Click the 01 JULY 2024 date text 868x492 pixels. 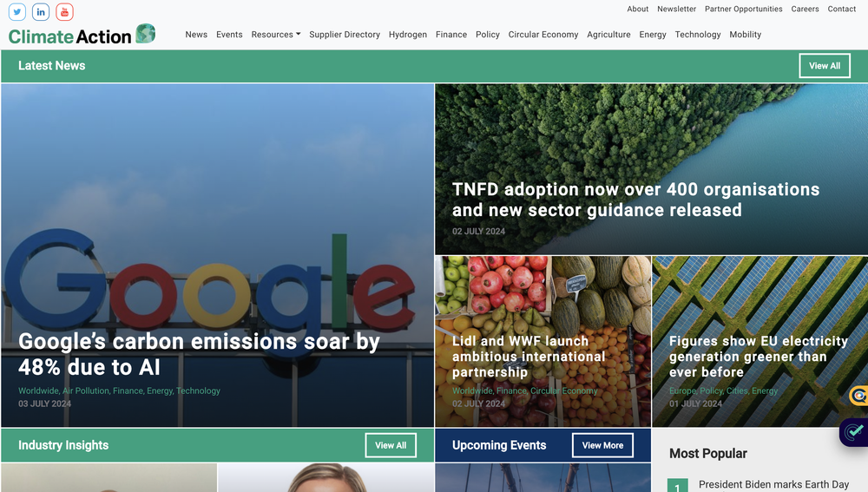(696, 404)
